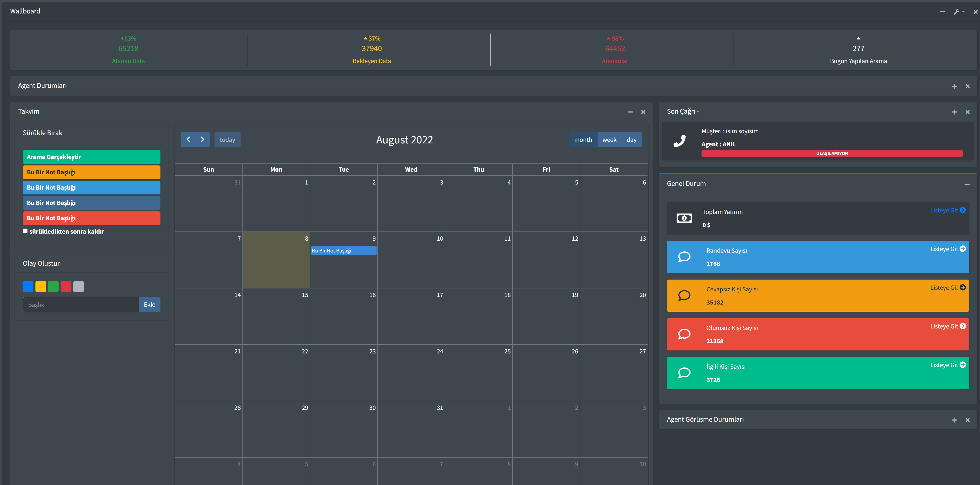Image resolution: width=980 pixels, height=485 pixels.
Task: Click the money icon in Toplam Yatırım
Action: (x=684, y=218)
